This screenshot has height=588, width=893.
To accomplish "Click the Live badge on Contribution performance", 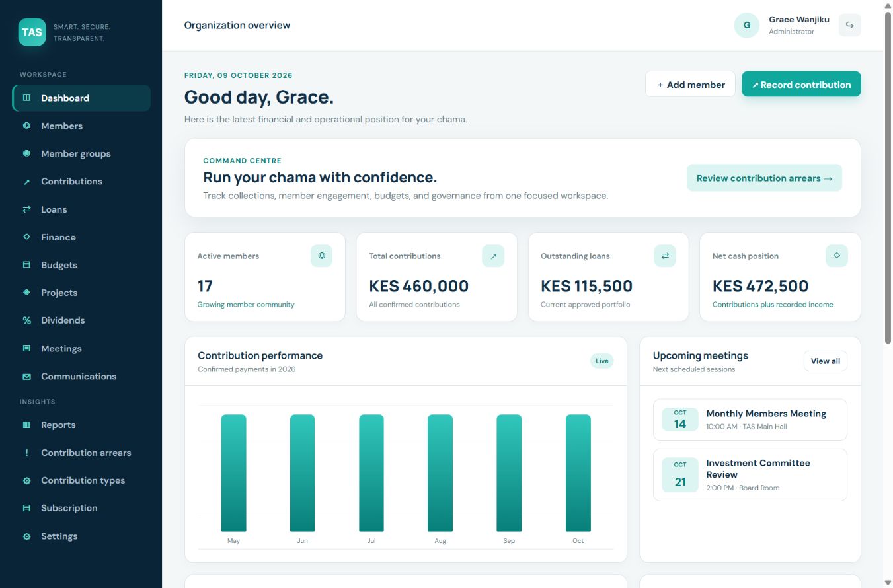I will point(602,361).
